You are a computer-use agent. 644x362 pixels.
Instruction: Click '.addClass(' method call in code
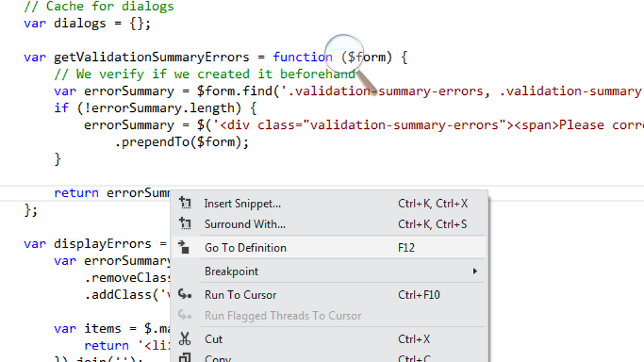point(121,295)
